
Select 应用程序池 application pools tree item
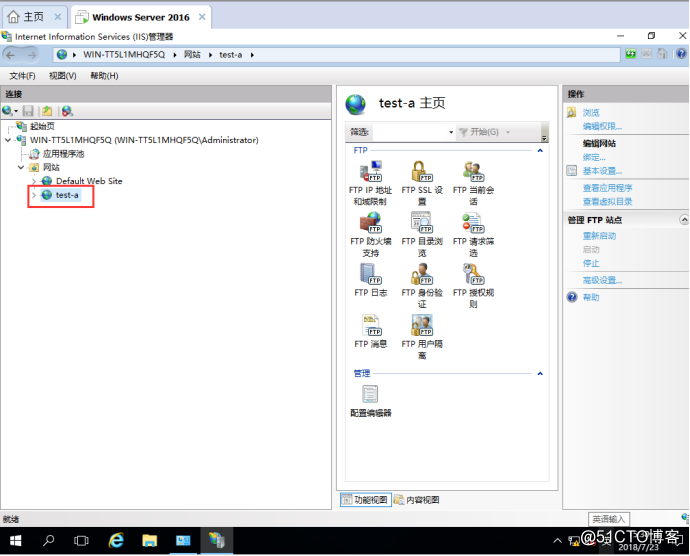click(x=63, y=154)
